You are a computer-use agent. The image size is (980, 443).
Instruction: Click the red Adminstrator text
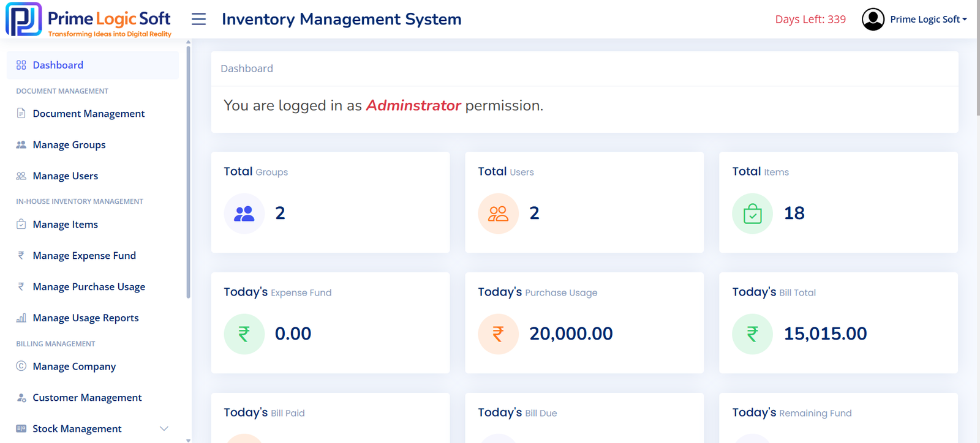[x=413, y=105]
